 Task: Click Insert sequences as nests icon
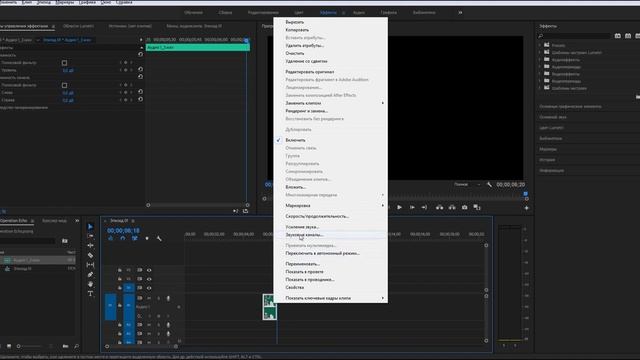pos(111,238)
